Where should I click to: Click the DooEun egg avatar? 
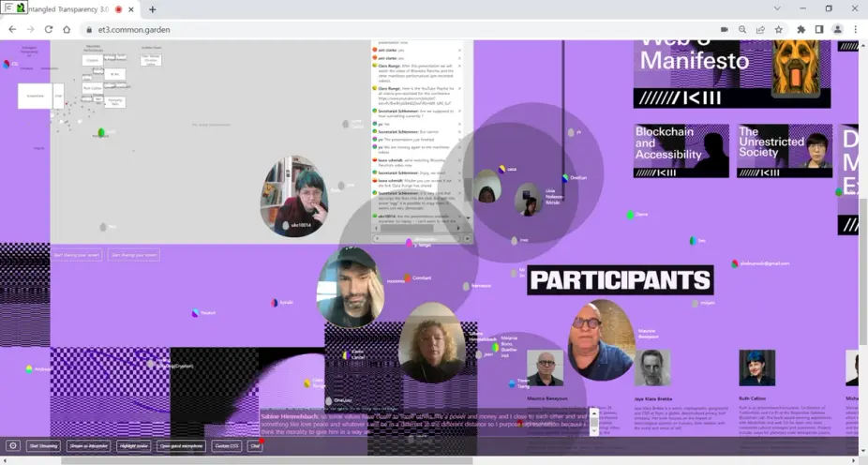[564, 178]
